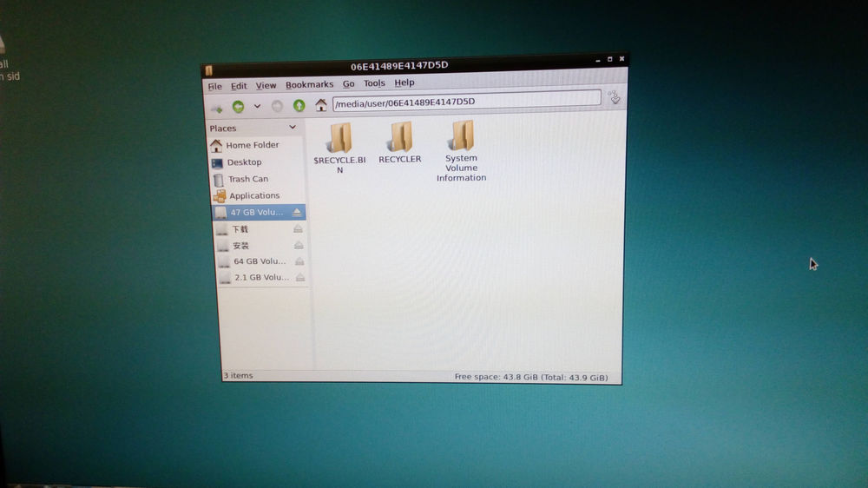Expand the Places side pane dropdown

pos(293,128)
